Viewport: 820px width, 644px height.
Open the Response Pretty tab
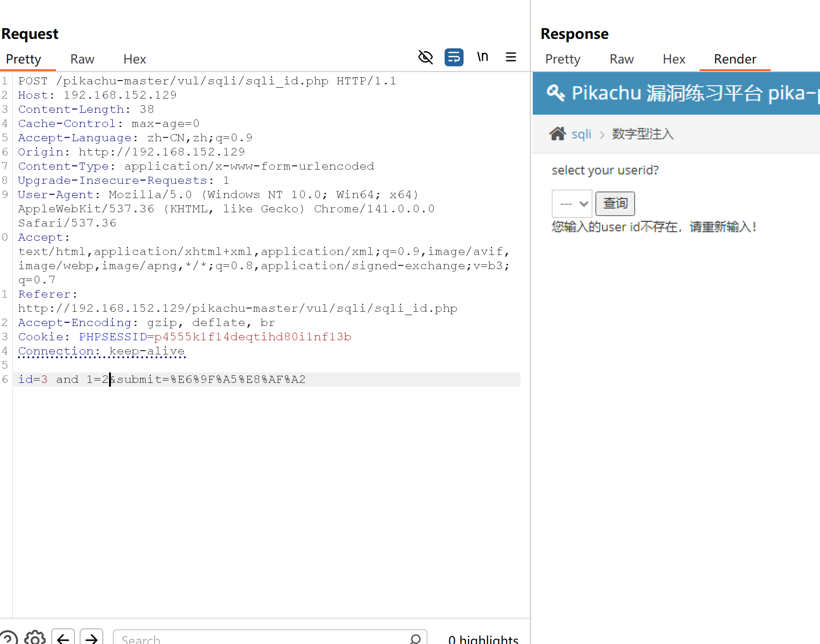[563, 59]
